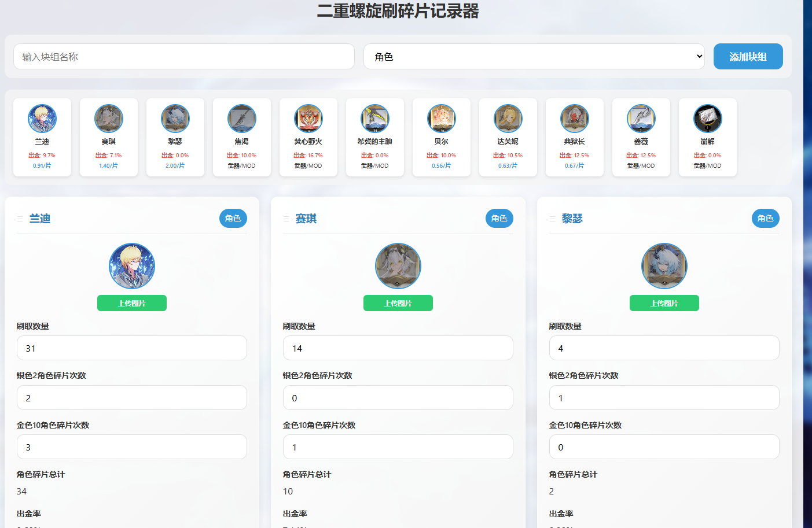This screenshot has width=812, height=528.
Task: Click the 角色 badge on 兰迪 panel
Action: 233,218
